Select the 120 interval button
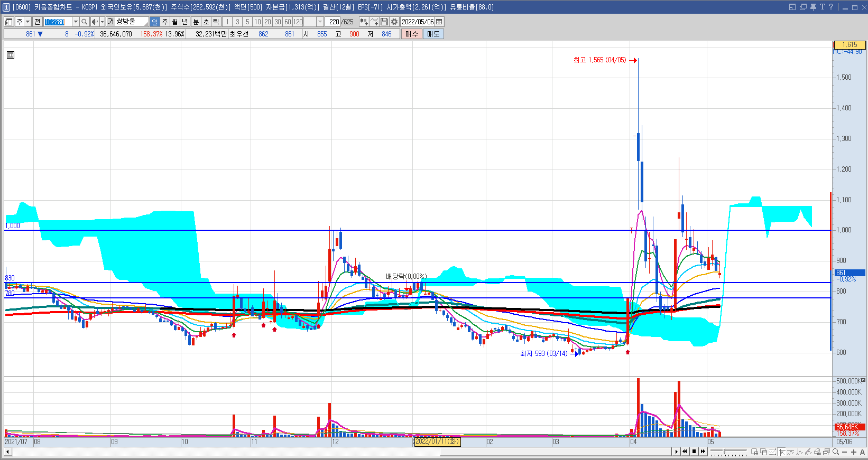This screenshot has width=868, height=460. [298, 22]
